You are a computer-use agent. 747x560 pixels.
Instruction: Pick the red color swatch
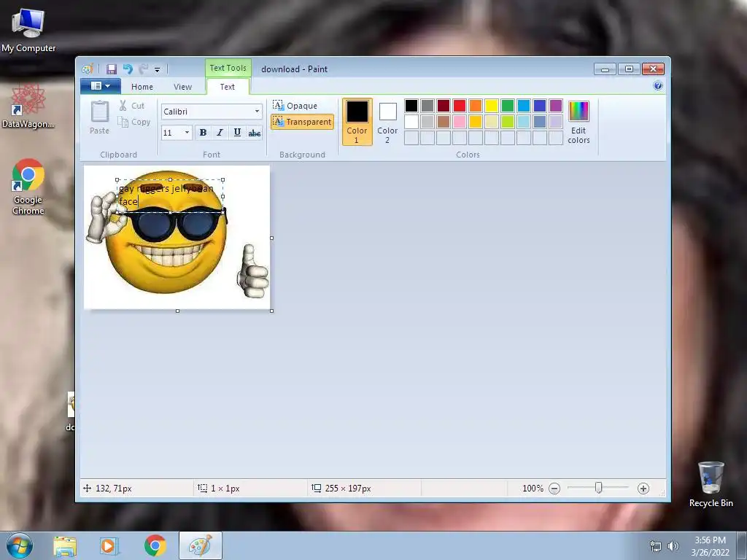pos(460,106)
